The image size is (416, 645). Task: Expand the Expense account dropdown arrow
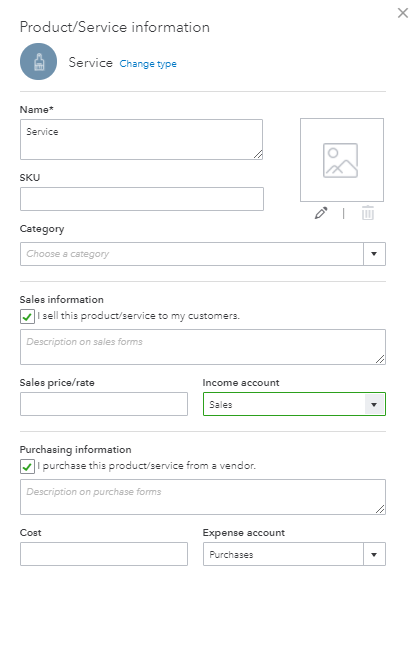coord(374,555)
